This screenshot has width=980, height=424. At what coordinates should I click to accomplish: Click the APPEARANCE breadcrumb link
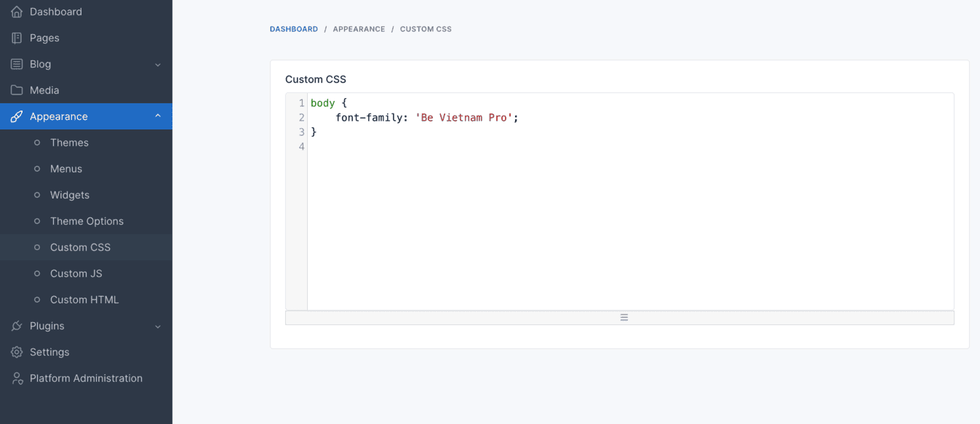(x=359, y=28)
